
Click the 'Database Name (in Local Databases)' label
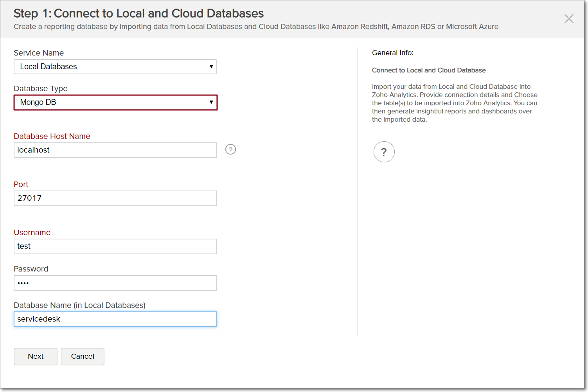(79, 305)
